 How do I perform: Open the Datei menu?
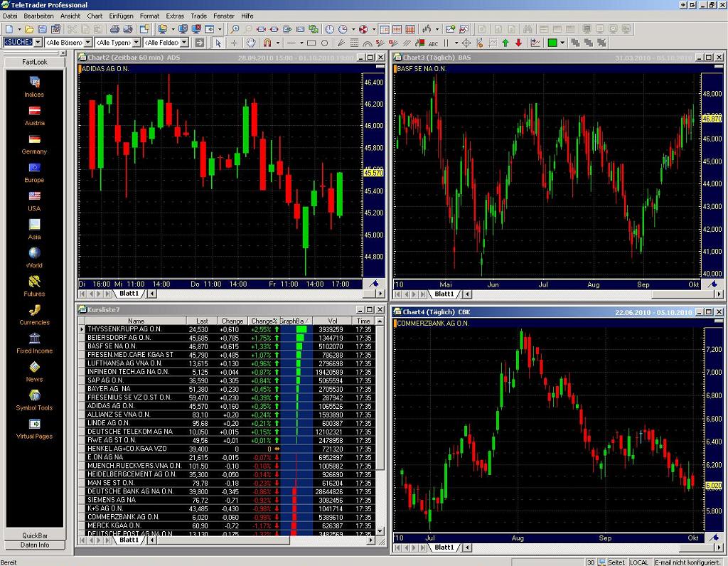(10, 16)
